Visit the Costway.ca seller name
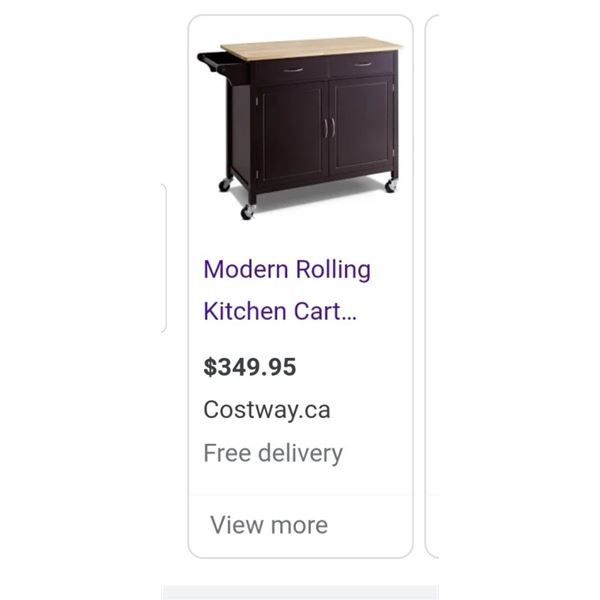 (x=267, y=410)
